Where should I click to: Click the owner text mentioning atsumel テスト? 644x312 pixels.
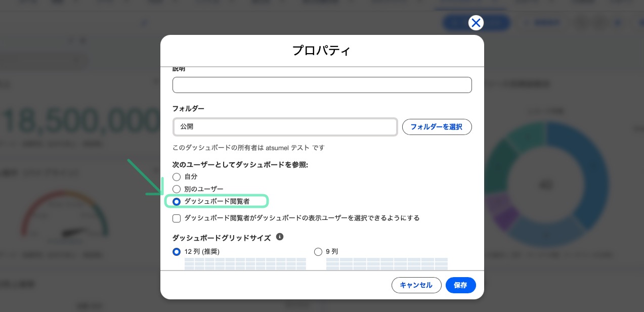point(248,148)
